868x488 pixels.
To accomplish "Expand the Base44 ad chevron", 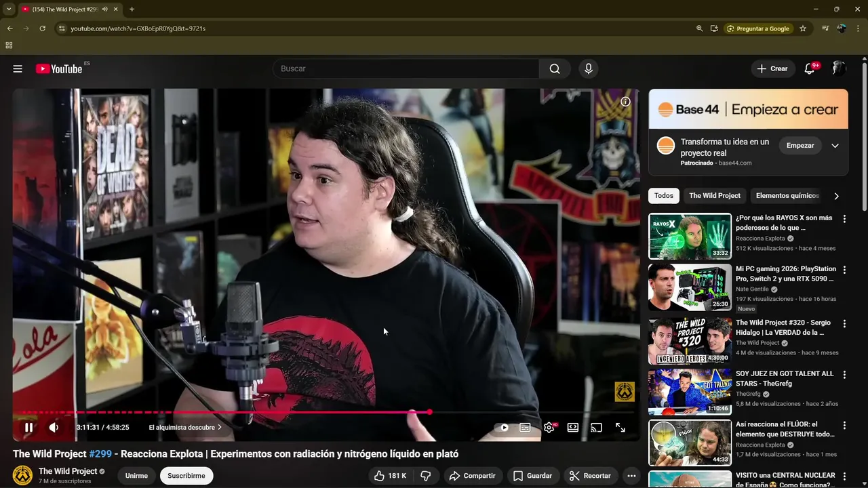I will (x=835, y=146).
